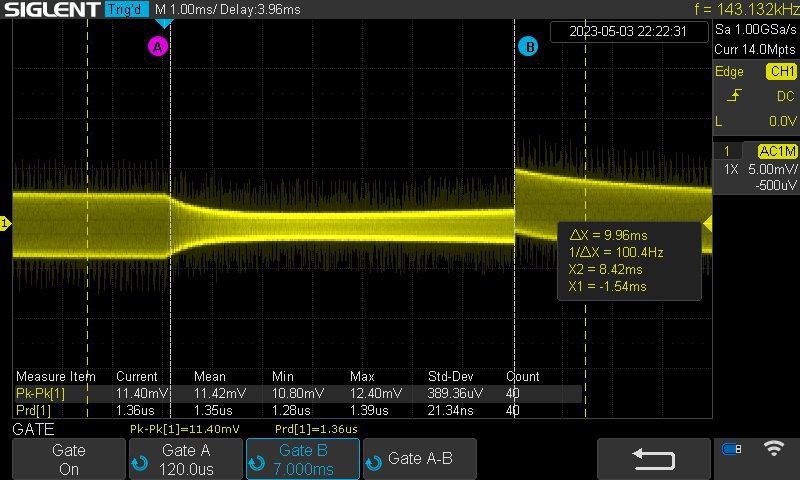Click the Gate B rotary knob icon
This screenshot has height=480, width=800.
[x=257, y=463]
